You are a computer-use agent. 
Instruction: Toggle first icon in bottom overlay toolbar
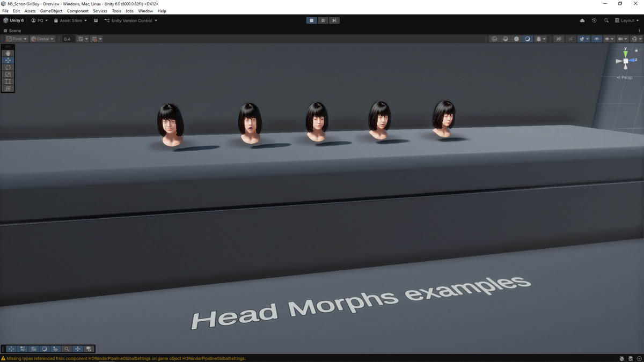pyautogui.click(x=11, y=349)
